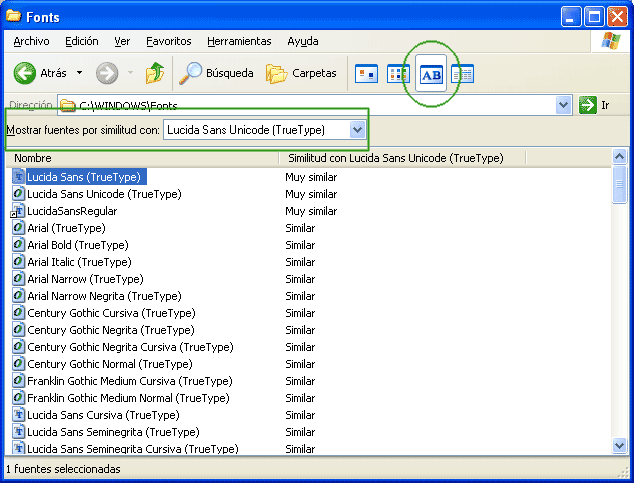Click Century Gothic Negrita Cursiva icon
The height and width of the screenshot is (483, 634).
tap(19, 346)
